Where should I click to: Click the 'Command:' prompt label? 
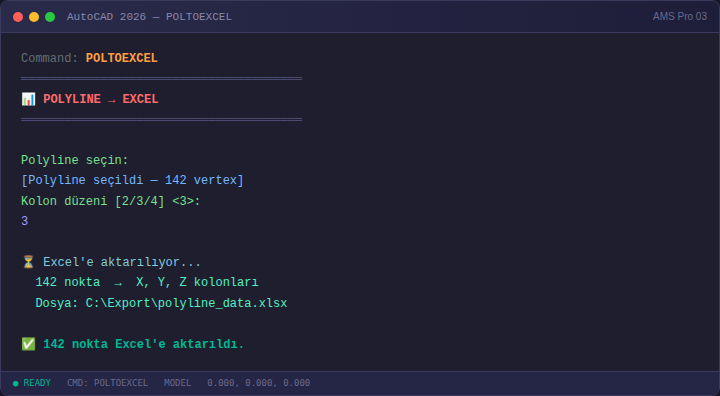(50, 58)
